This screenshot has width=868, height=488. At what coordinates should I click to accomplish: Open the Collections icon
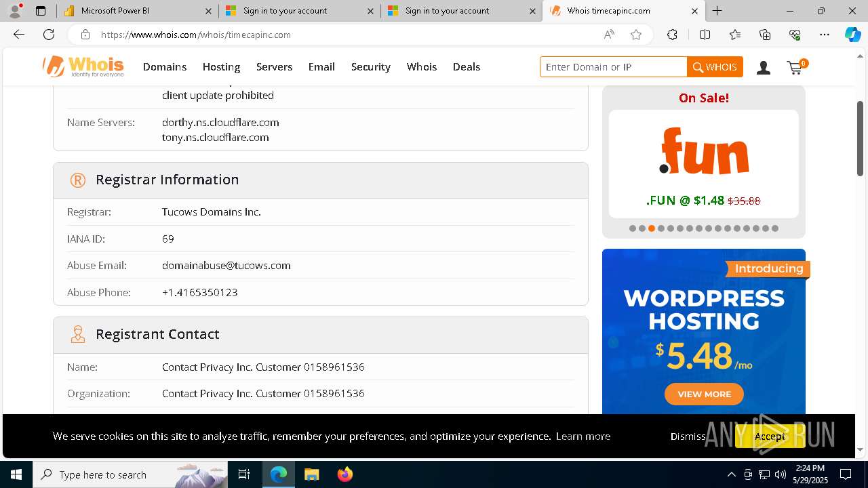765,35
